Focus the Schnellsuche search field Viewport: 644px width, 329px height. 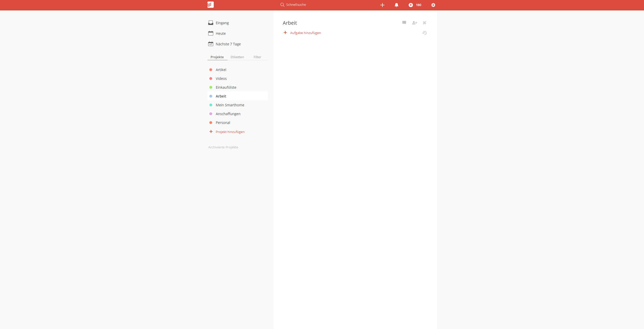point(296,5)
